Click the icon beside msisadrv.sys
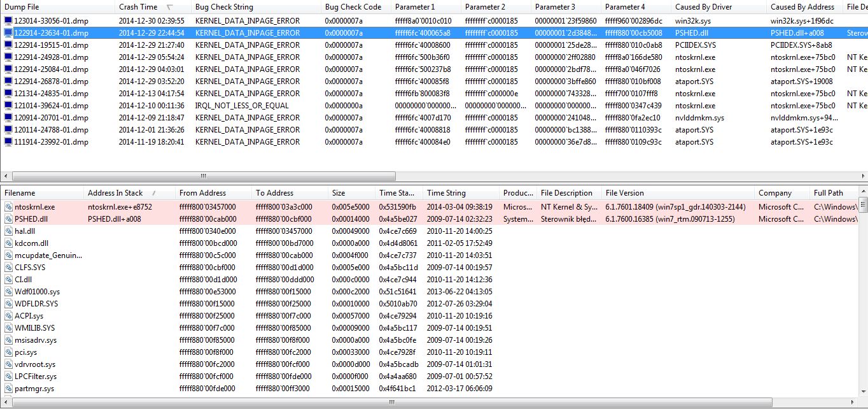Screen dimensions: 868x409 (x=7, y=340)
